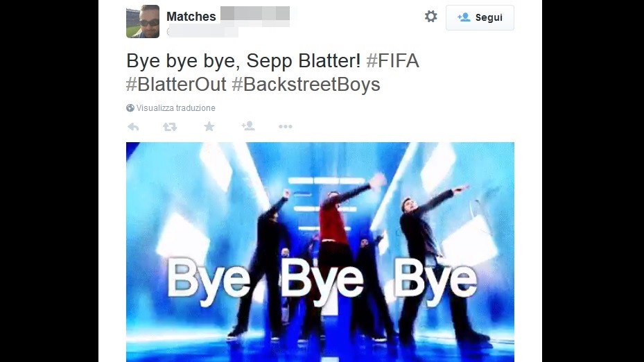Open the three-dots more options menu

click(x=286, y=126)
